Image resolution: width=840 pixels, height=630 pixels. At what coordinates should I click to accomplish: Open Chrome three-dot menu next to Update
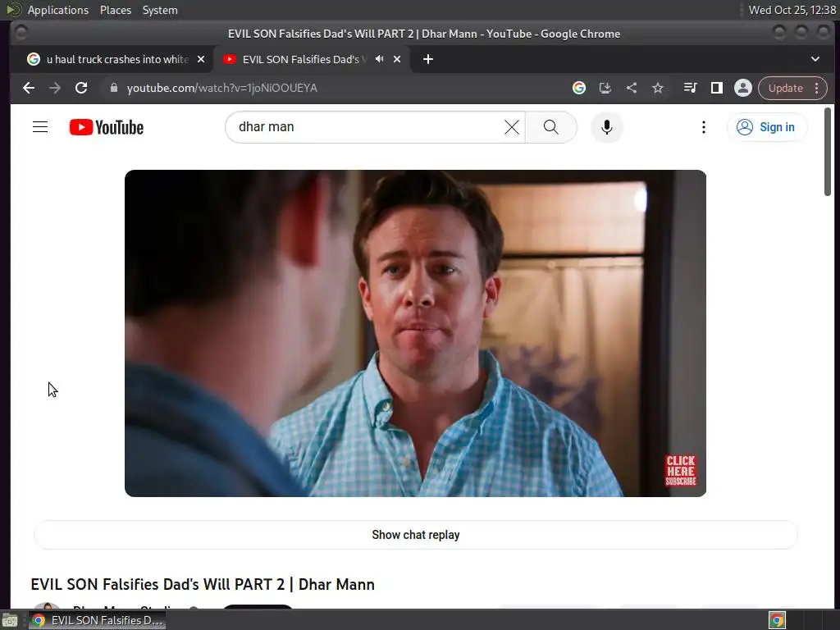816,88
